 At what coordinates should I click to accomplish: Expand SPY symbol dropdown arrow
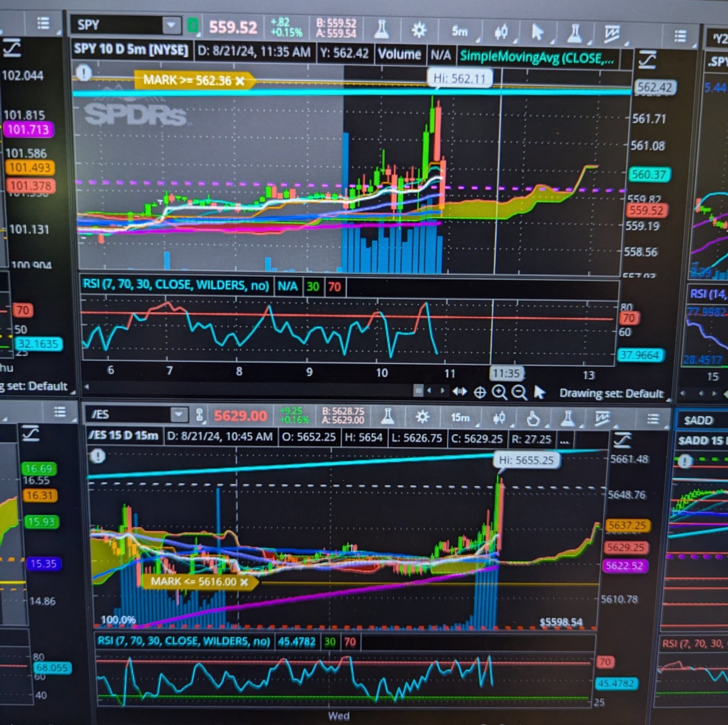pos(172,25)
